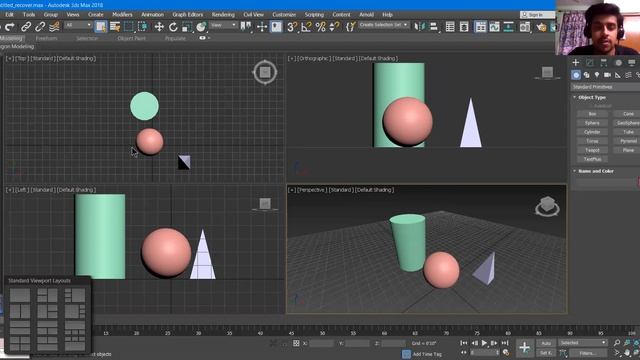Open the Create Selection Set dropdown
The image size is (640, 360).
point(384,25)
